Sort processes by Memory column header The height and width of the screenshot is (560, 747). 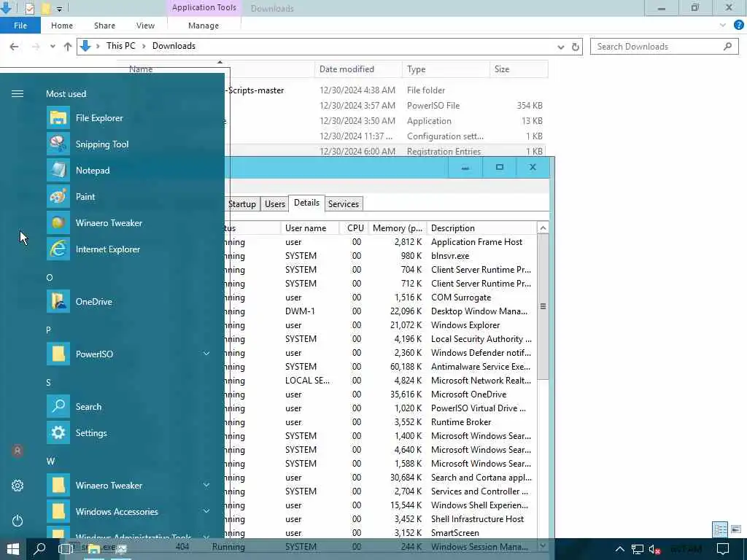pos(398,228)
